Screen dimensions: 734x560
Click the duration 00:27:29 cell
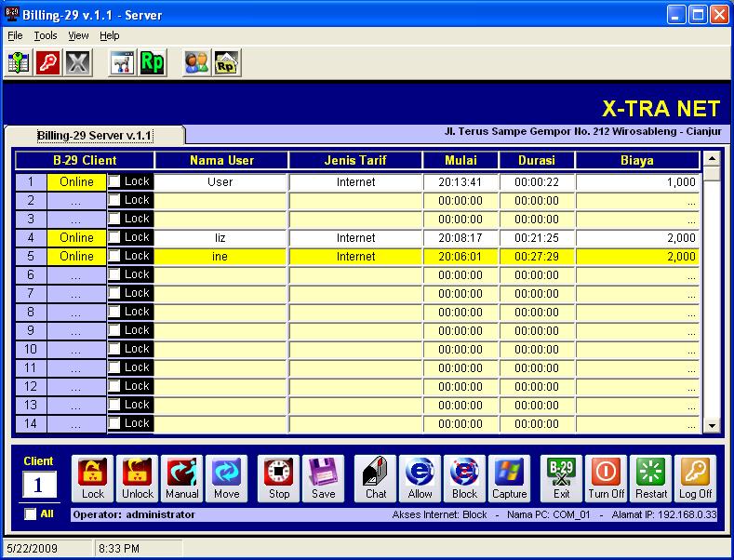coord(537,257)
